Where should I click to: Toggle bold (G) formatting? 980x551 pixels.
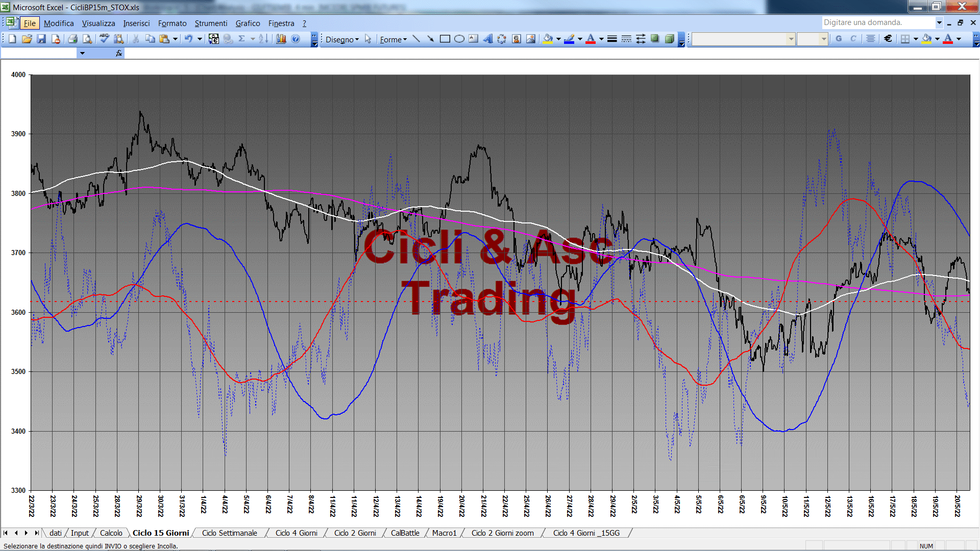(x=839, y=39)
